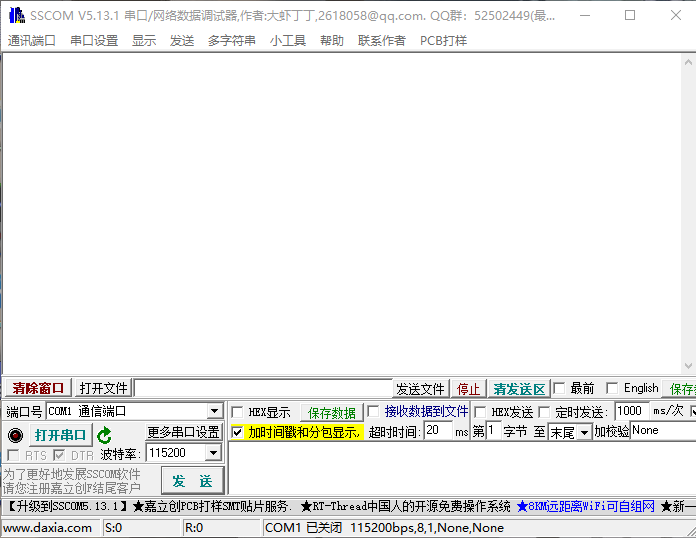Click the 清除窗口 button
The height and width of the screenshot is (538, 696).
[x=38, y=388]
